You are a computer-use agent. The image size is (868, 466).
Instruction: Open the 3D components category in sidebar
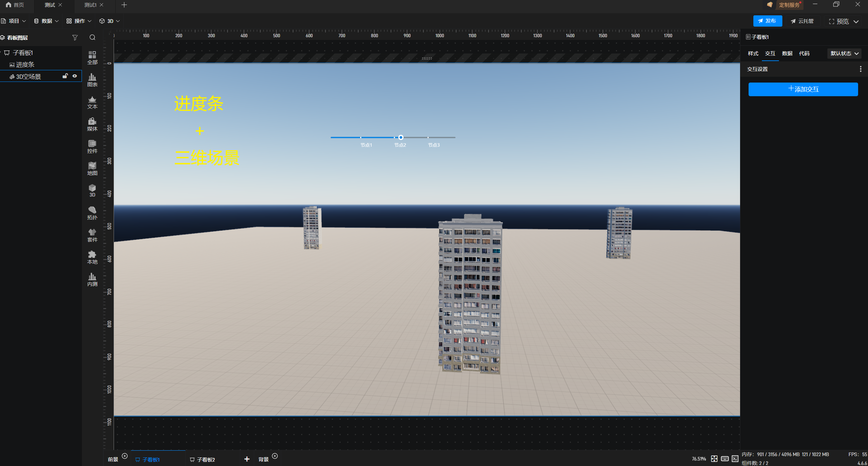coord(92,190)
